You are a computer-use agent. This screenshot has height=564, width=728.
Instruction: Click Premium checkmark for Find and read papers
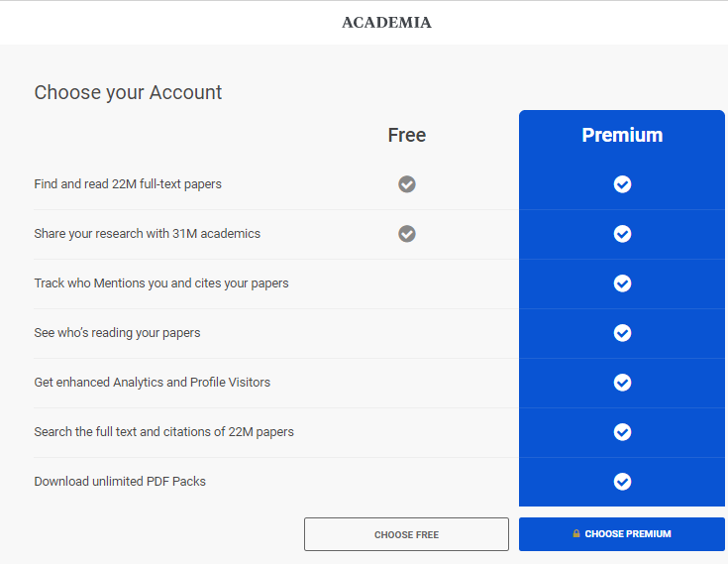click(x=622, y=184)
